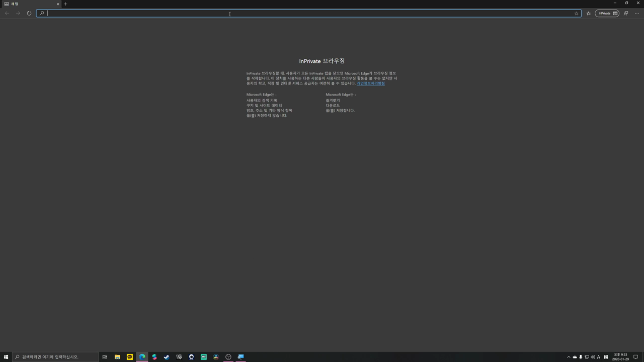Click the text 을(를) 저장하지 않습니다.
Viewport: 644px width, 362px height.
pyautogui.click(x=267, y=116)
